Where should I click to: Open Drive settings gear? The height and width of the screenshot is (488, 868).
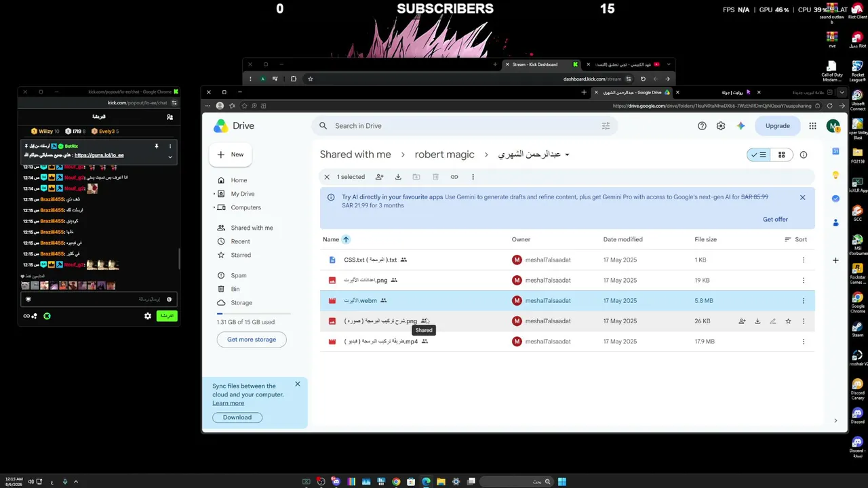click(x=721, y=126)
